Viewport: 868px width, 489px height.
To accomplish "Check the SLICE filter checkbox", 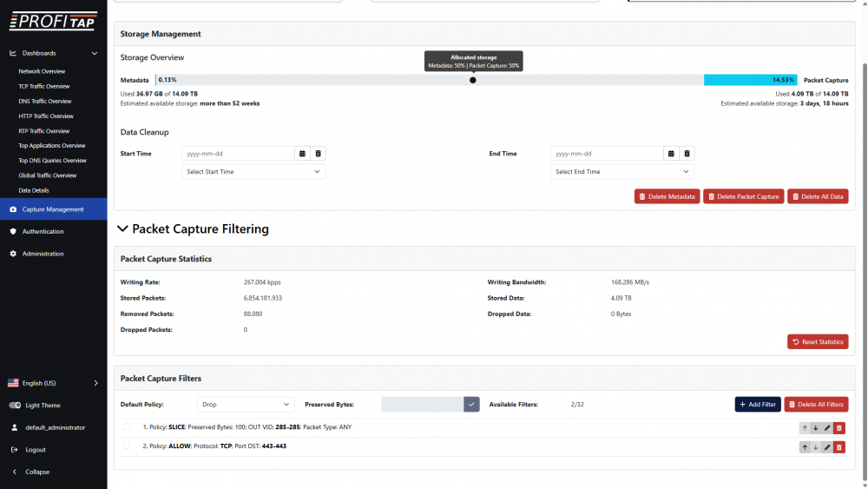I will coord(127,426).
